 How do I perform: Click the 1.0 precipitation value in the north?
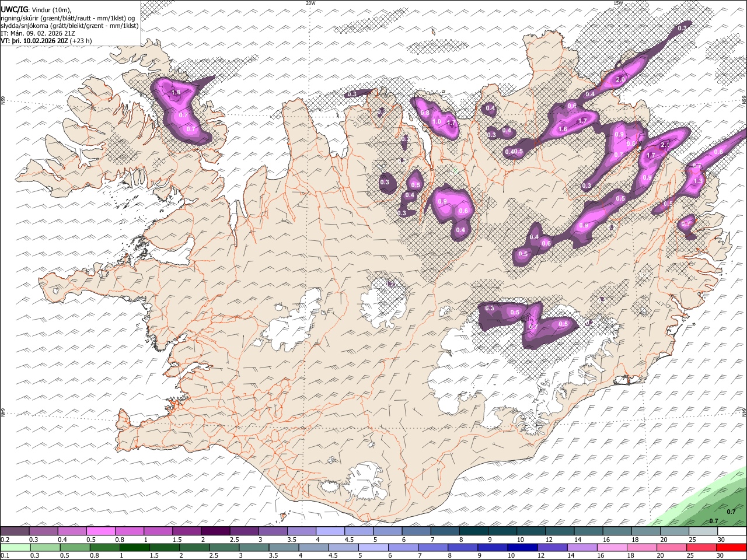coord(437,121)
